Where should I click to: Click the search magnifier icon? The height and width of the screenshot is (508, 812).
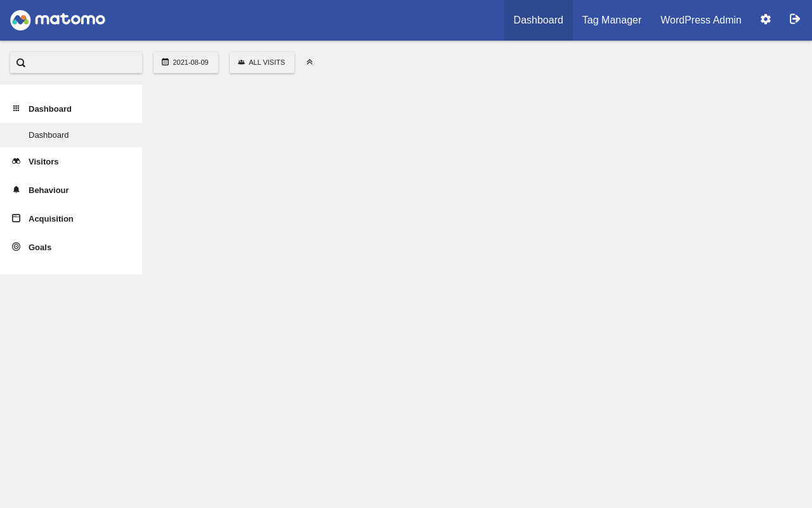pyautogui.click(x=21, y=63)
